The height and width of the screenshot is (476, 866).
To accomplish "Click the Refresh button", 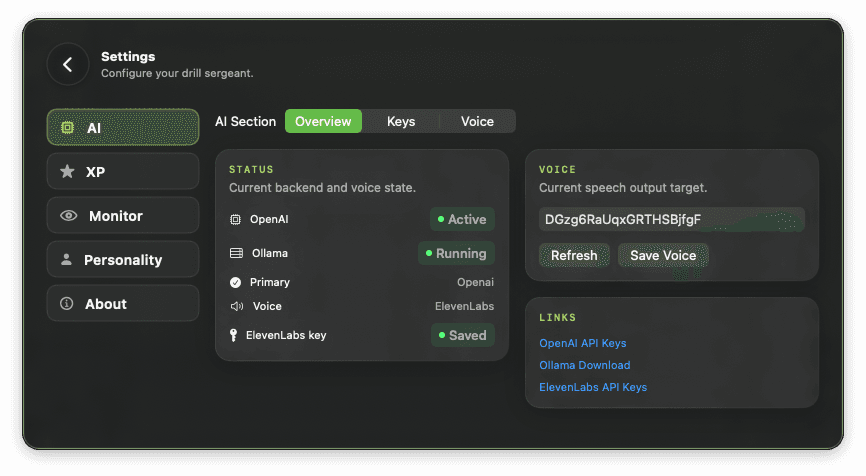I will [x=574, y=255].
